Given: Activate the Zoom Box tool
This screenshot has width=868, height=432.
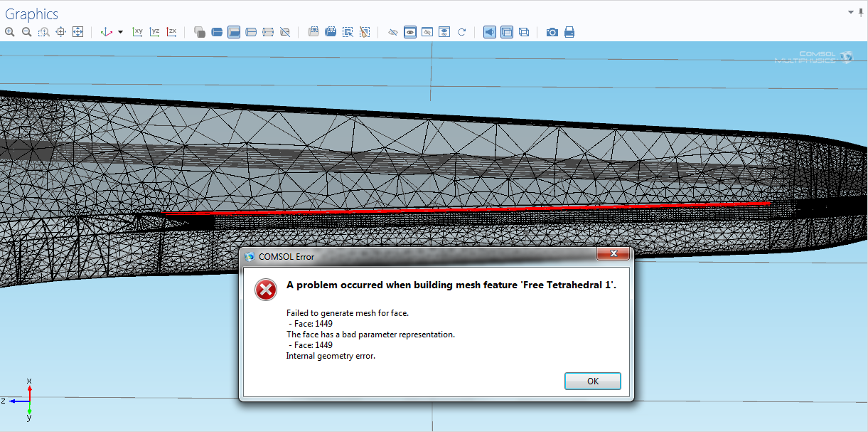Looking at the screenshot, I should coord(43,32).
